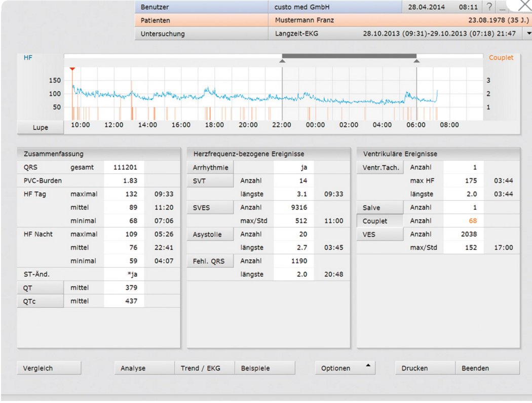
Task: Select left night range marker triangle
Action: (282, 61)
